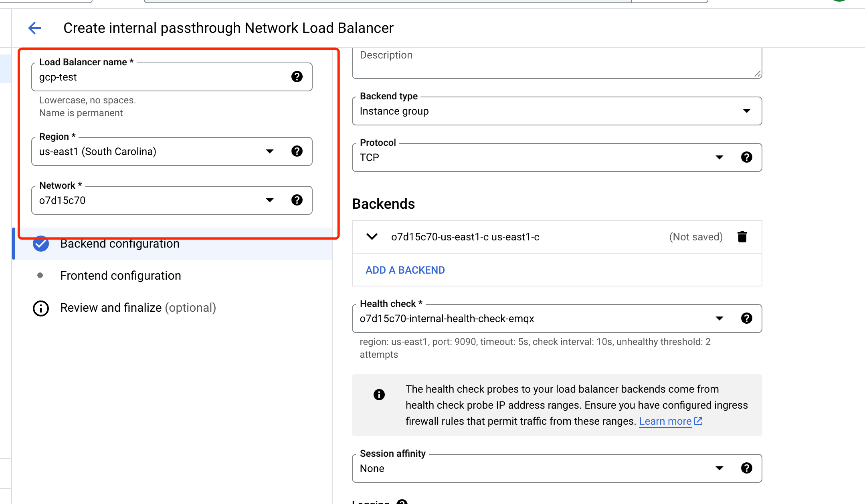Open the Health check dropdown
Screen dimensions: 865x504
click(x=719, y=318)
